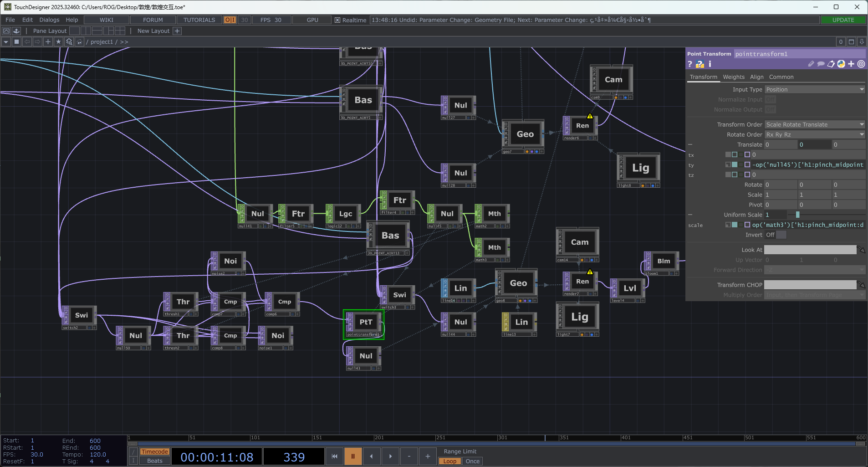Click the down arrow icon at pane top right
Viewport: 868px width, 467px height.
[x=862, y=42]
